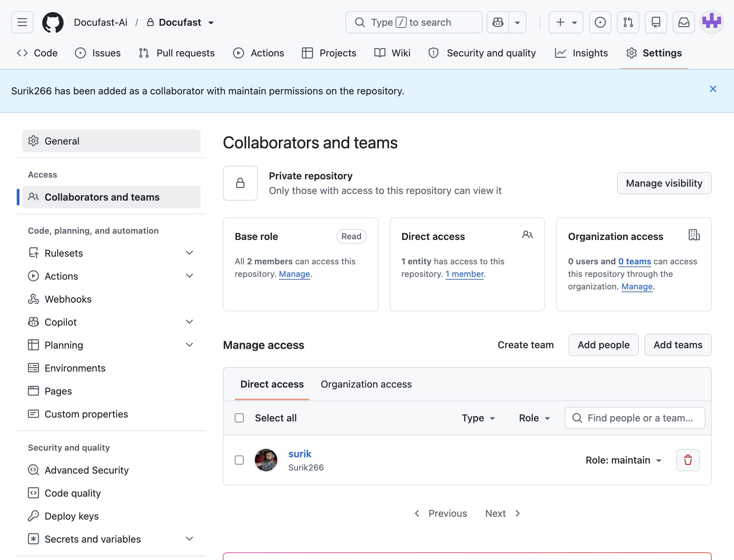Switch to the Issues tab
Image resolution: width=734 pixels, height=560 pixels.
pyautogui.click(x=97, y=53)
